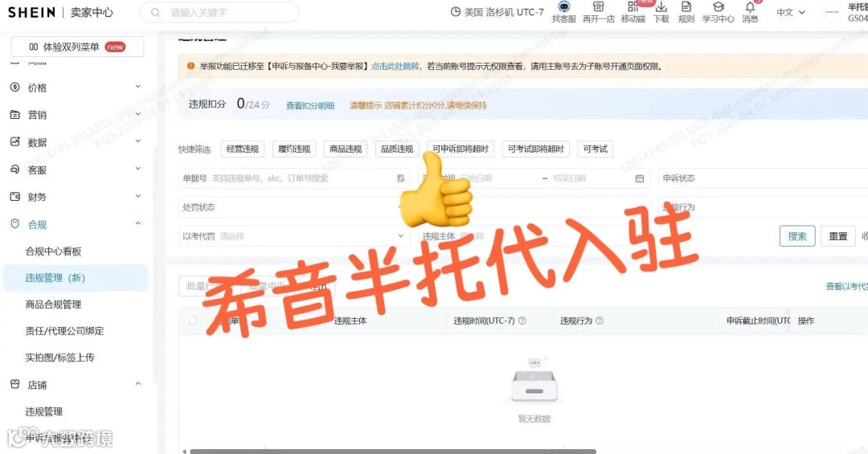868x454 pixels.
Task: Toggle the 履约违规 quick filter
Action: click(x=294, y=149)
